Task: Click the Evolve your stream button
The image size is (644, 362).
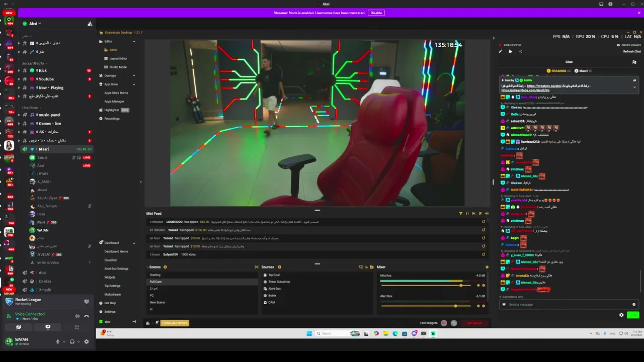Action: click(175, 323)
